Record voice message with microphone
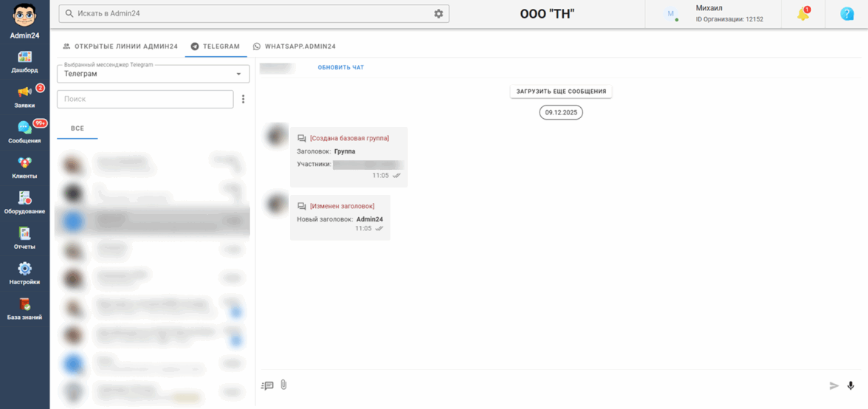Screen dimensions: 868x409 pos(851,386)
